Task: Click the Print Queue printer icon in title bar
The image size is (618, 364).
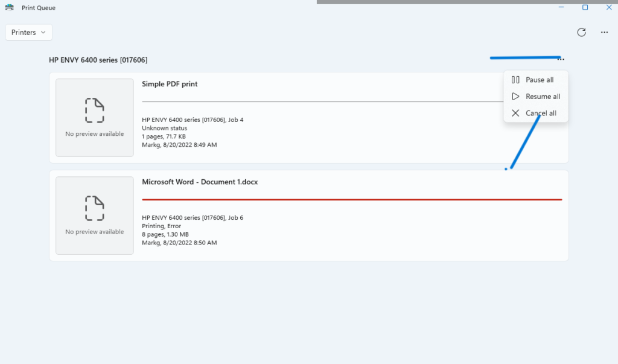Action: pos(10,7)
